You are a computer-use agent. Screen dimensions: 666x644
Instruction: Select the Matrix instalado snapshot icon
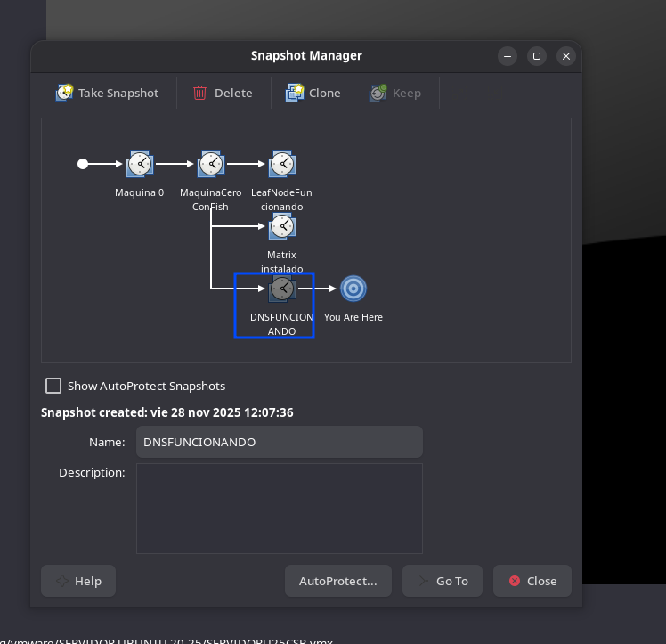point(282,226)
